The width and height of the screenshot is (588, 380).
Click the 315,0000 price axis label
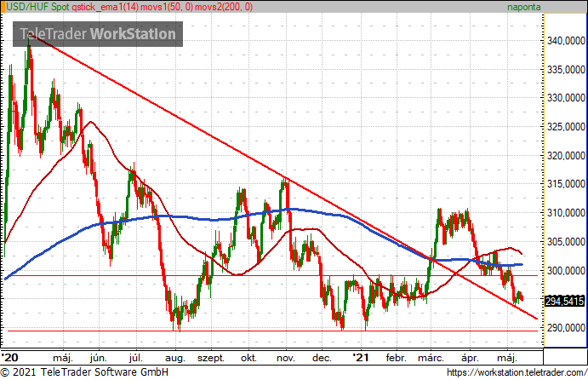[x=566, y=184]
